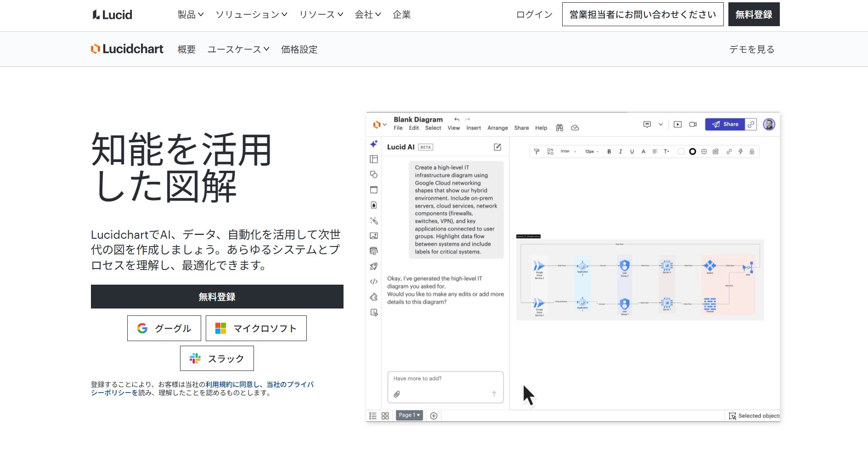Sign up with the スラック button
The image size is (868, 449).
tap(217, 359)
